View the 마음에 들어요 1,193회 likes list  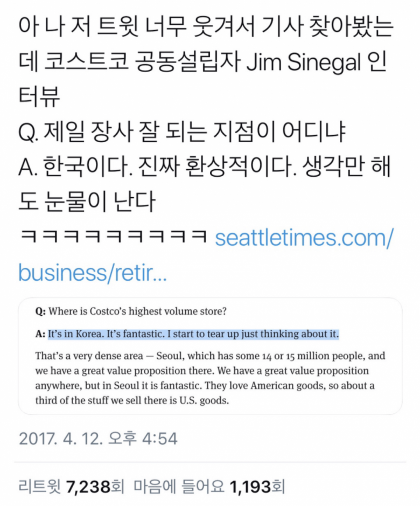tap(209, 487)
